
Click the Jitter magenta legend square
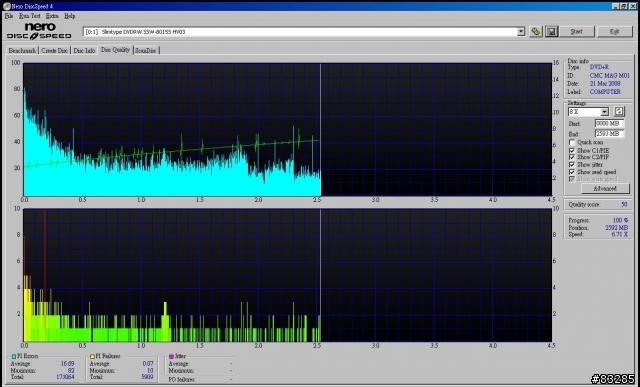click(x=171, y=356)
